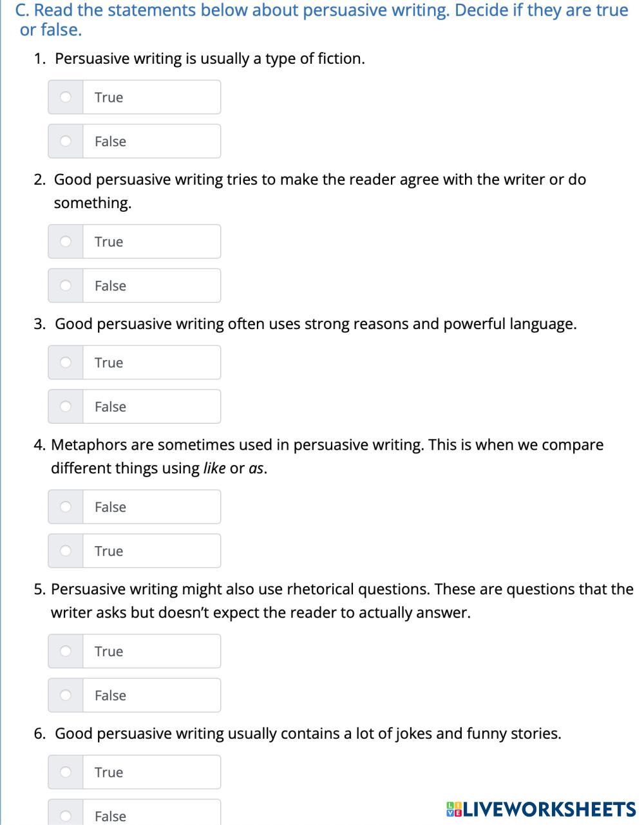Select True for question 5 rhetorical questions
Image resolution: width=644 pixels, height=825 pixels.
coord(66,651)
